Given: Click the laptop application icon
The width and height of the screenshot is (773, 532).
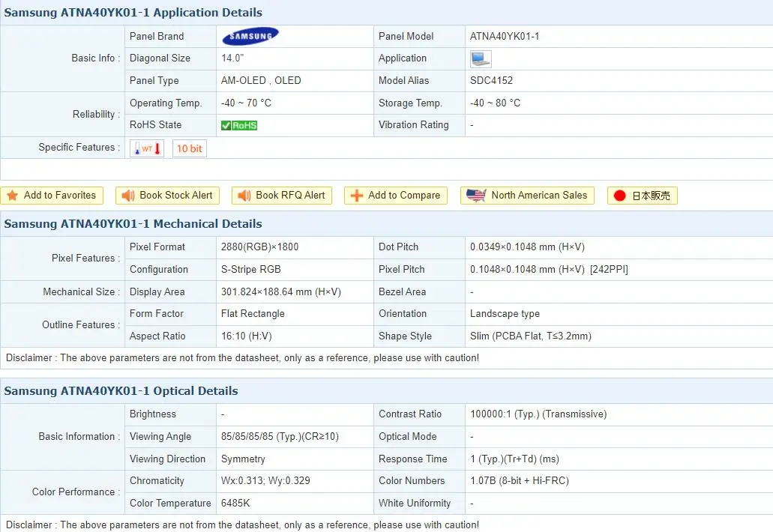Looking at the screenshot, I should [481, 58].
